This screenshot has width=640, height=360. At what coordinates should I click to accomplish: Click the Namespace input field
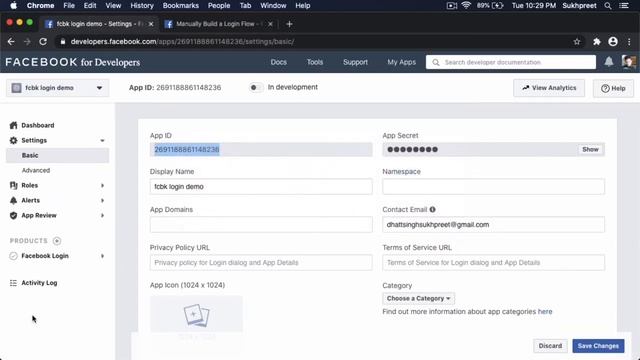(493, 187)
